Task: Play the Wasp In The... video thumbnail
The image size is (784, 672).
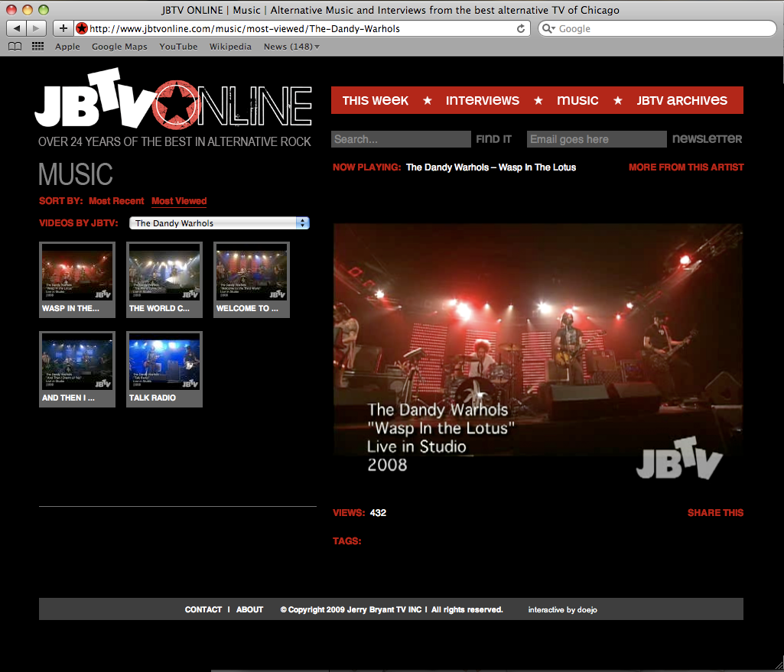Action: coord(77,280)
